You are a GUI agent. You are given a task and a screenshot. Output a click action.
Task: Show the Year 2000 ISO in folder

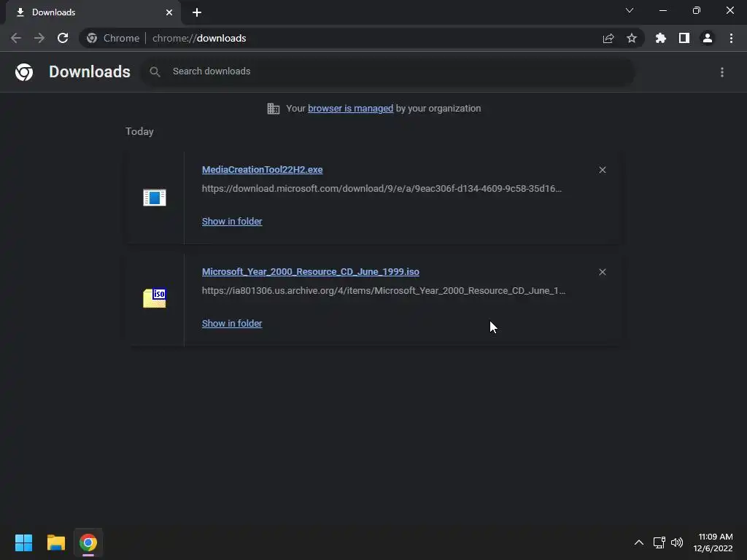232,323
